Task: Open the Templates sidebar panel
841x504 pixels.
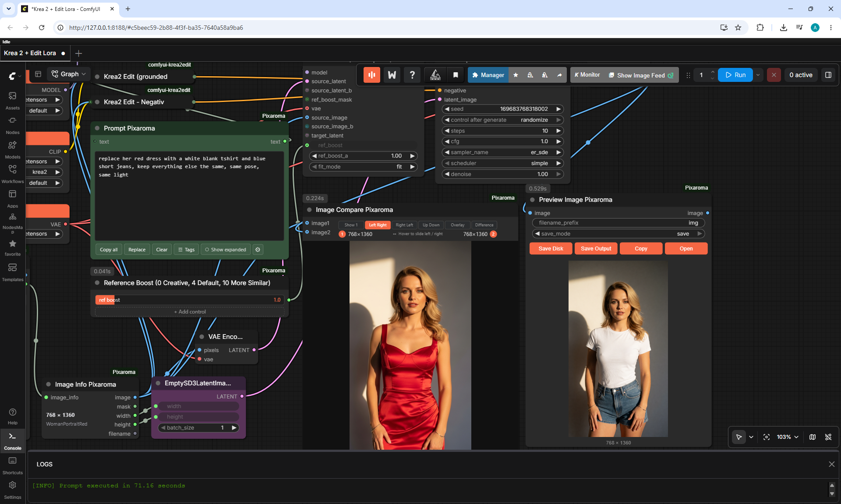Action: click(x=12, y=272)
